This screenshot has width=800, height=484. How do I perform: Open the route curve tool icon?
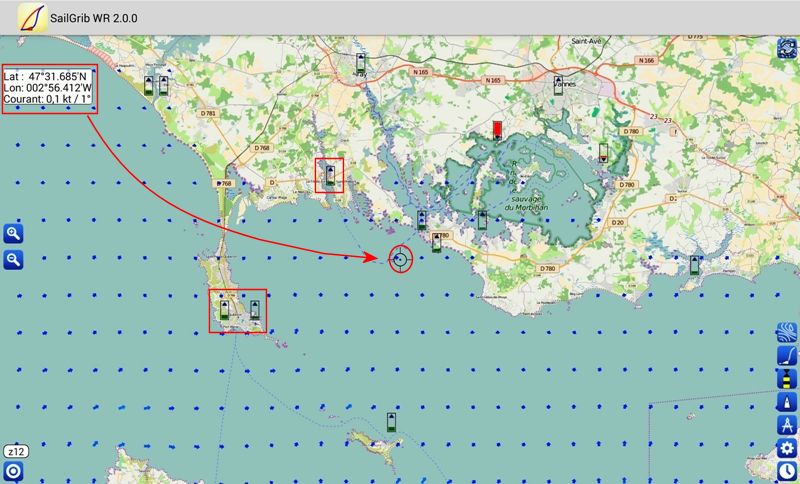[x=787, y=356]
